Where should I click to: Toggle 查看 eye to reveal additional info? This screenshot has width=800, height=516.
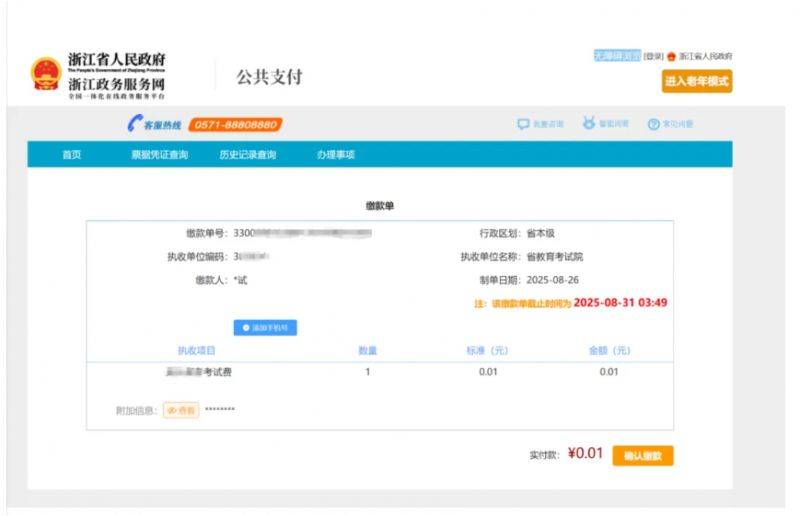(181, 410)
